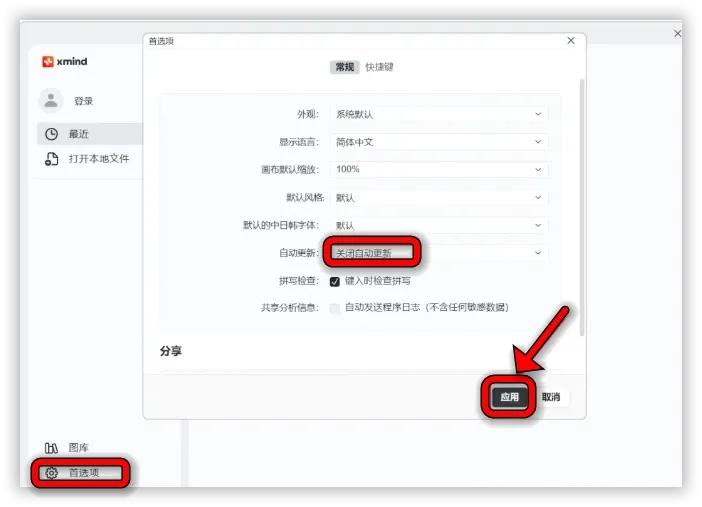Open the 显示语言 dropdown
Viewport: 702px width, 507px height.
[x=439, y=143]
